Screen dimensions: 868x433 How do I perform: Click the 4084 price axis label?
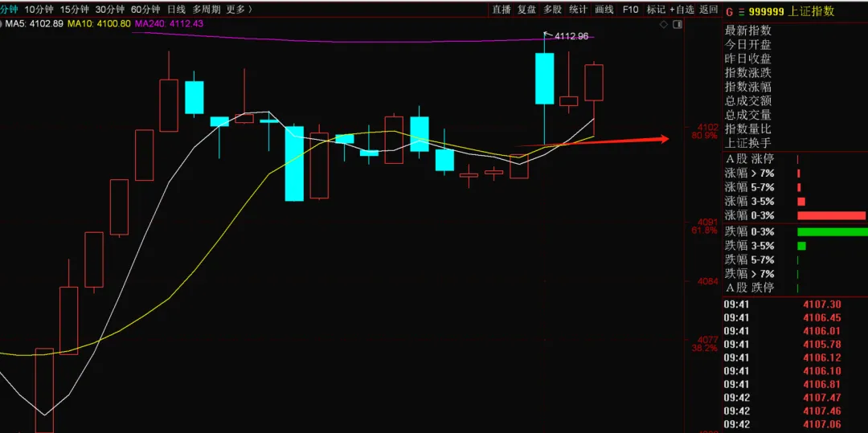tap(707, 281)
